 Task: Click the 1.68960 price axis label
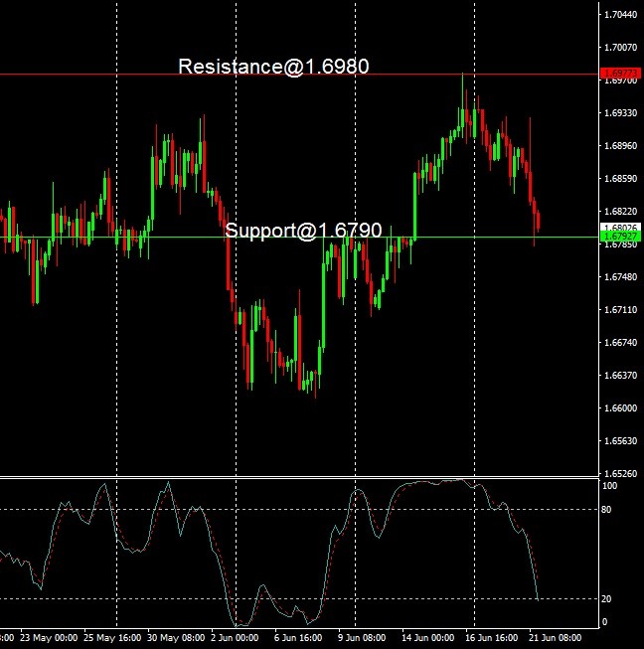[620, 146]
